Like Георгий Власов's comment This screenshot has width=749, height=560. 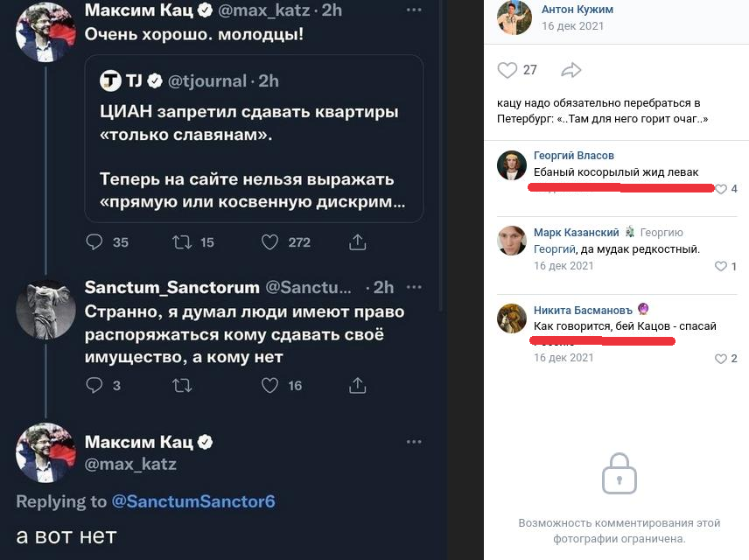[x=721, y=189]
